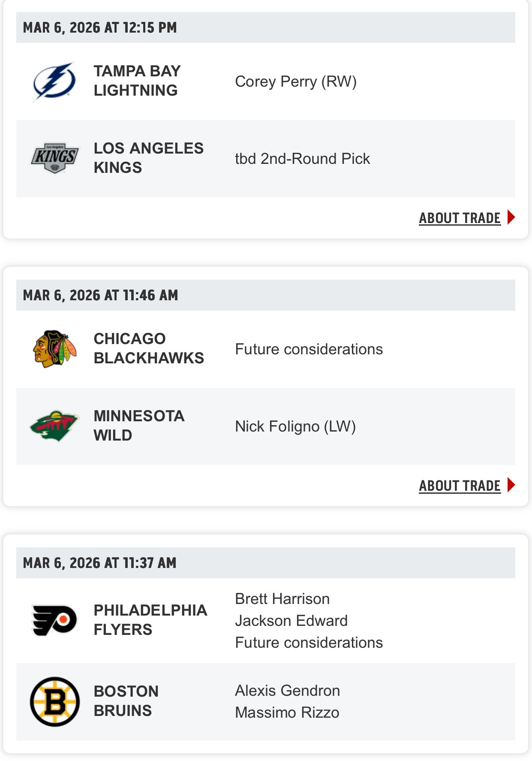
Task: Click the Tampa Bay Lightning logo
Action: pos(54,82)
